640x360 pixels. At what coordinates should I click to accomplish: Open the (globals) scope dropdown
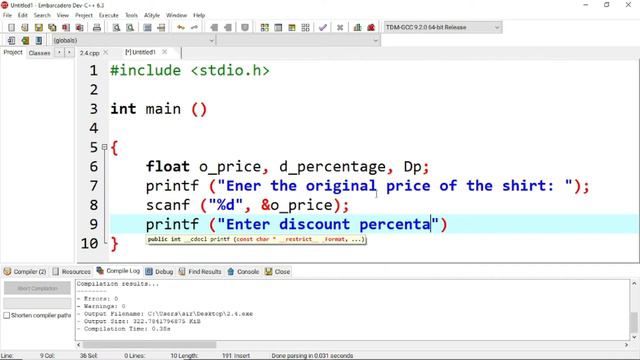(x=133, y=40)
